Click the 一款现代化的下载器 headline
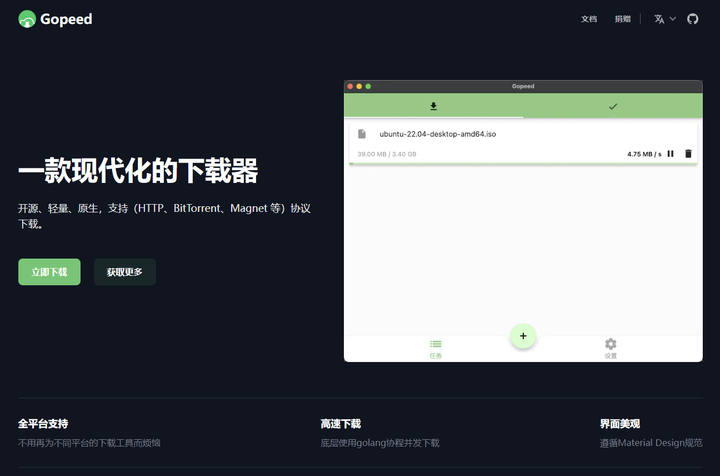 [x=138, y=171]
